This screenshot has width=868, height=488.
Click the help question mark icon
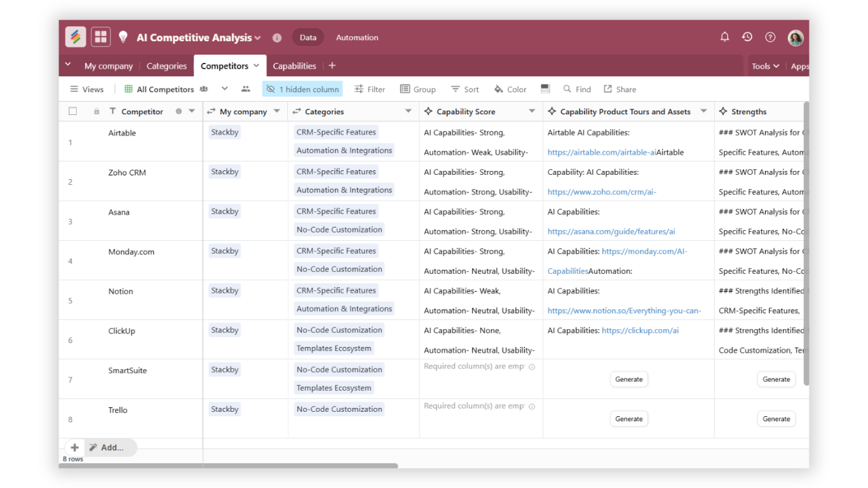point(770,37)
